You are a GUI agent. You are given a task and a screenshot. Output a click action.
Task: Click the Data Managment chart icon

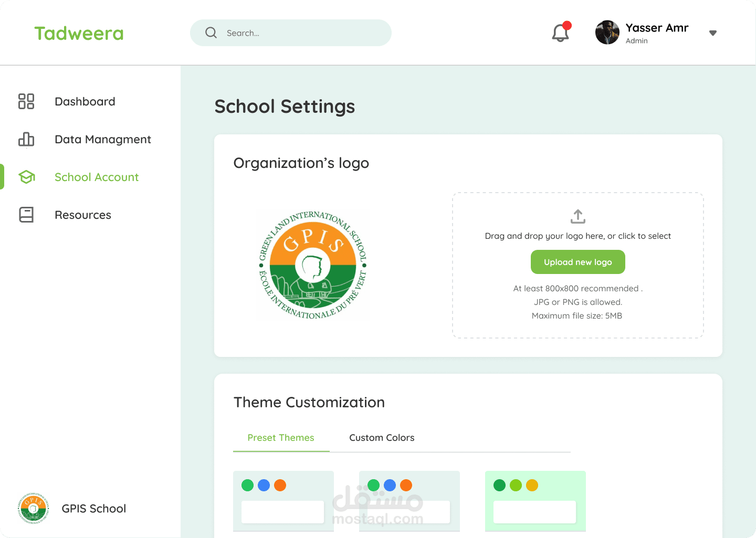coord(26,139)
